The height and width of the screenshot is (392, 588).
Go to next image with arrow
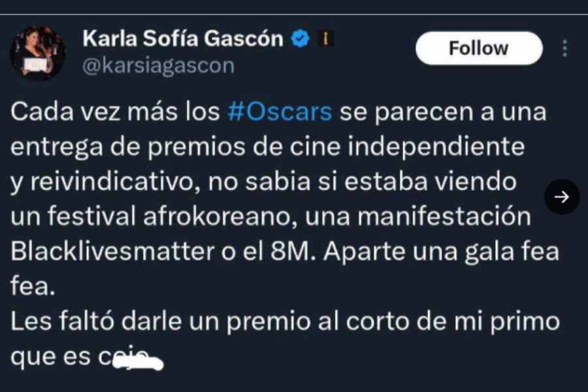[x=561, y=197]
